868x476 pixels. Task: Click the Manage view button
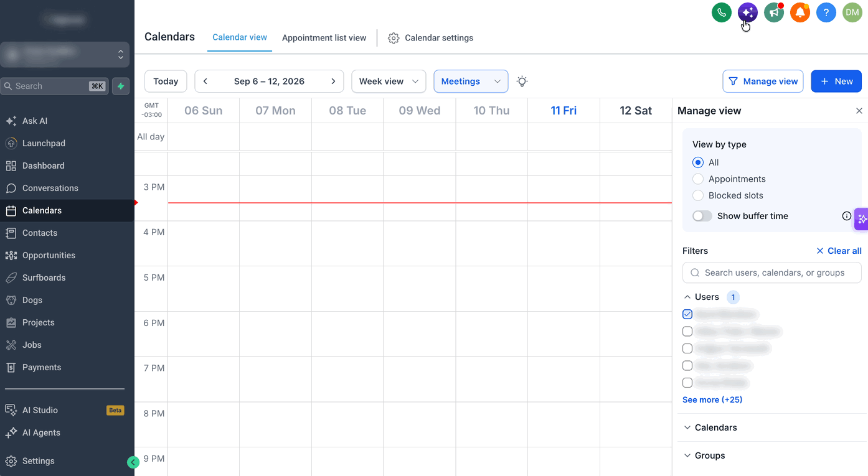click(763, 82)
